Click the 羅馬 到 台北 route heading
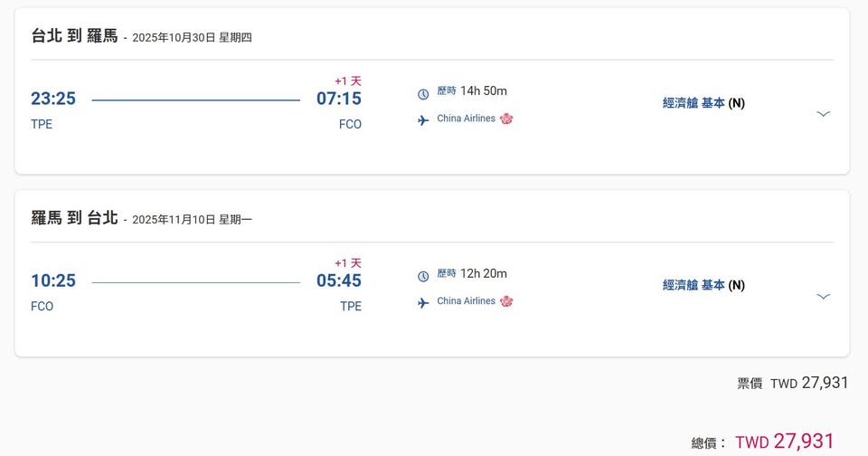Screen dimensions: 868x456 pyautogui.click(x=74, y=218)
